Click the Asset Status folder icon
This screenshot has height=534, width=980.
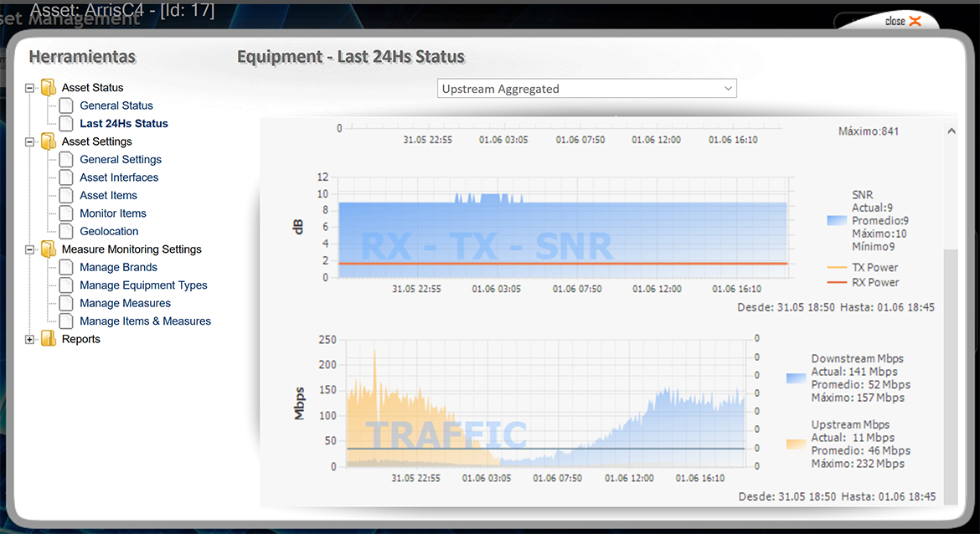pos(49,88)
